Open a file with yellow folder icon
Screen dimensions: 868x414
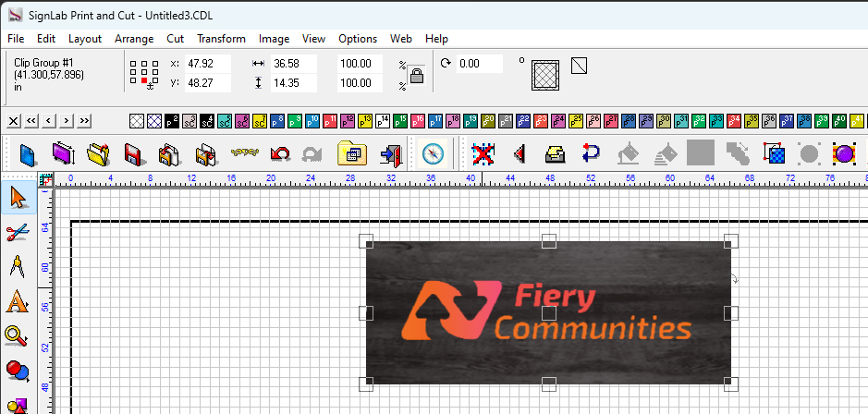click(99, 154)
